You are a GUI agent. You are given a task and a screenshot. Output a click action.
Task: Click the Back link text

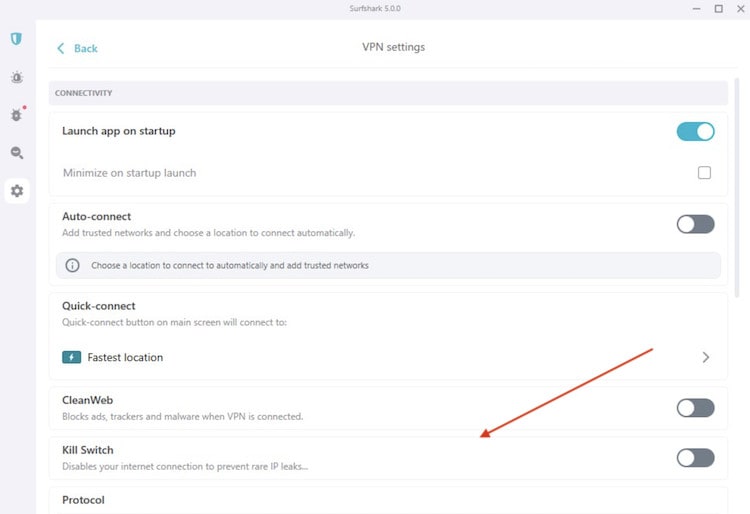pyautogui.click(x=86, y=48)
